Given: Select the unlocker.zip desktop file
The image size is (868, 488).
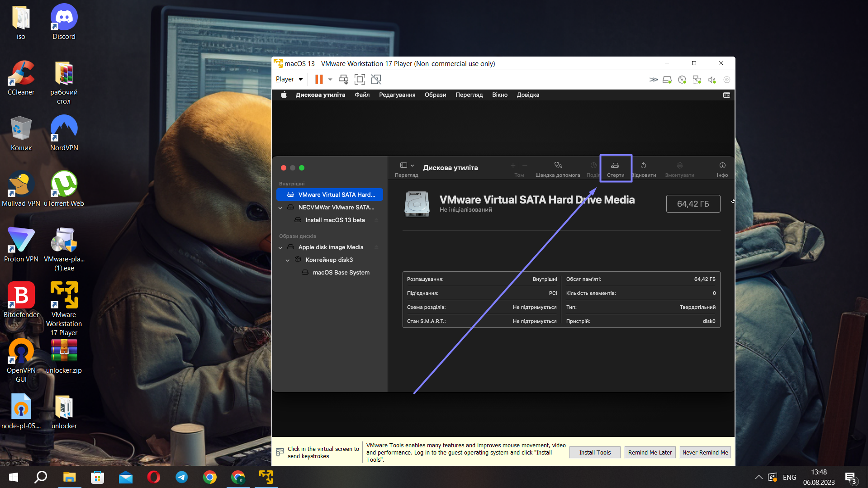Looking at the screenshot, I should click(x=64, y=356).
